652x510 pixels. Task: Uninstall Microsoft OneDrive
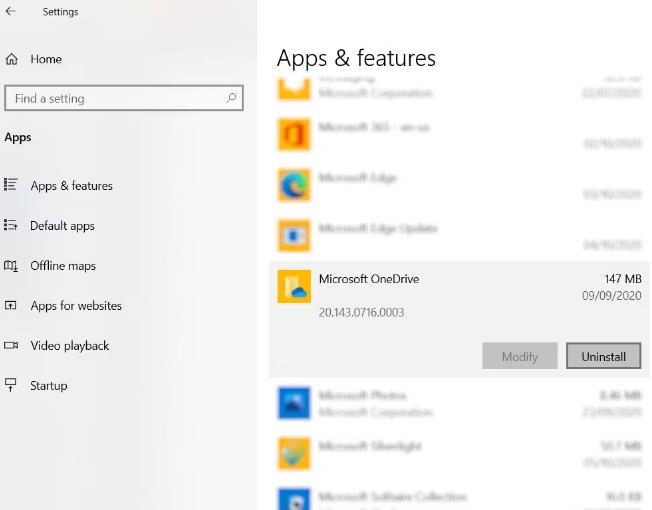[603, 356]
